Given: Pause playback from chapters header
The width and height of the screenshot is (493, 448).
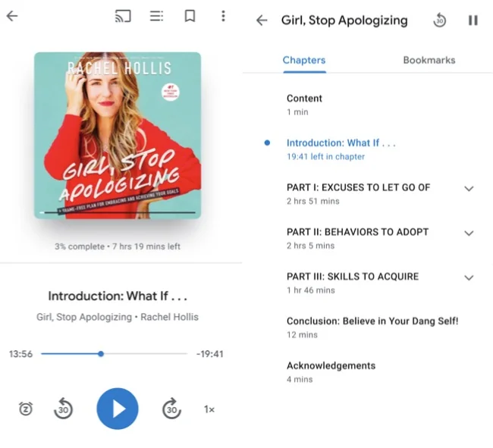Looking at the screenshot, I should [x=473, y=20].
